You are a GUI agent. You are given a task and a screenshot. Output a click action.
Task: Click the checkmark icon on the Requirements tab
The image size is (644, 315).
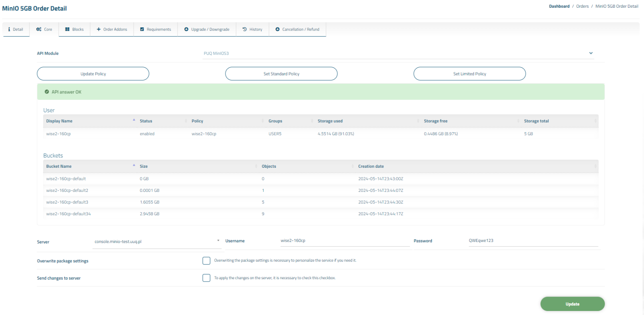[142, 29]
